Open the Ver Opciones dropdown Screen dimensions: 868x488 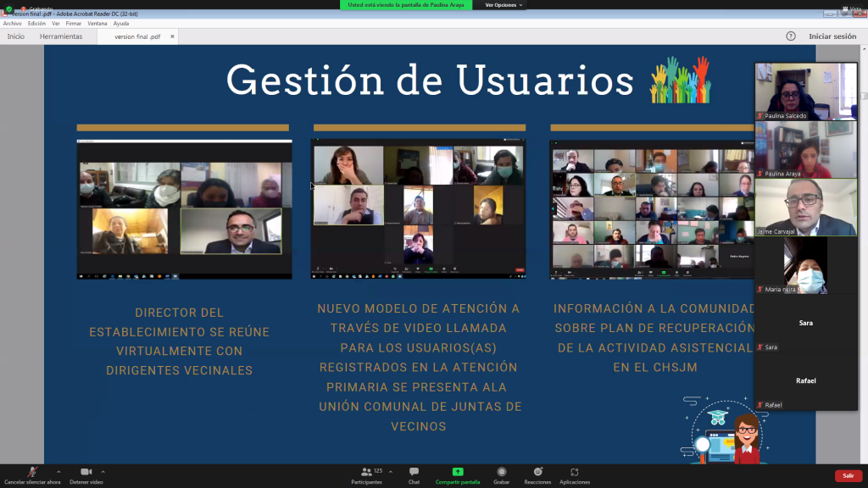(504, 5)
